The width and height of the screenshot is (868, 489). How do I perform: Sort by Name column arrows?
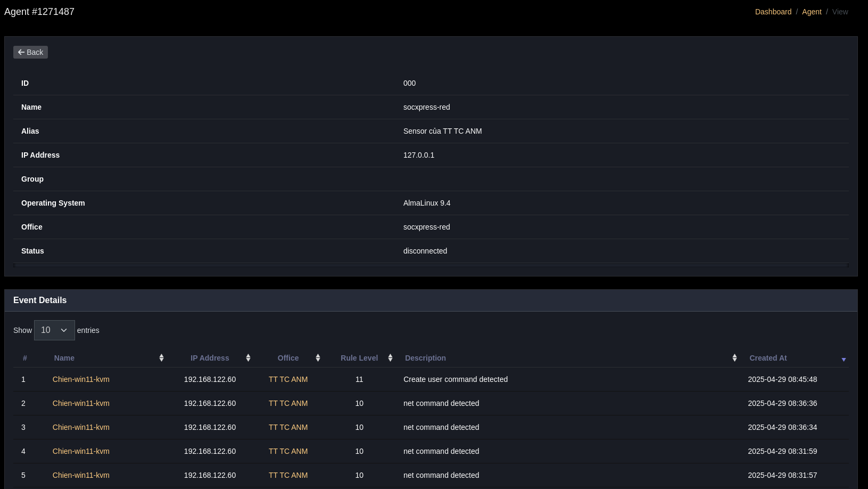(x=161, y=358)
